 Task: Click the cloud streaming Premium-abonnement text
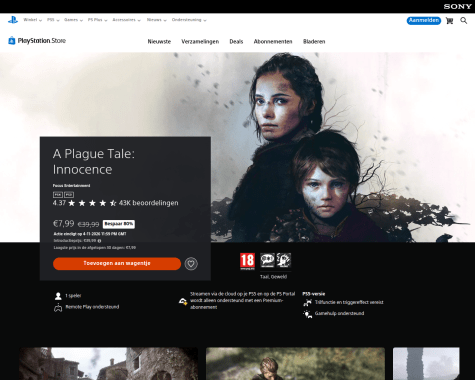point(243,301)
